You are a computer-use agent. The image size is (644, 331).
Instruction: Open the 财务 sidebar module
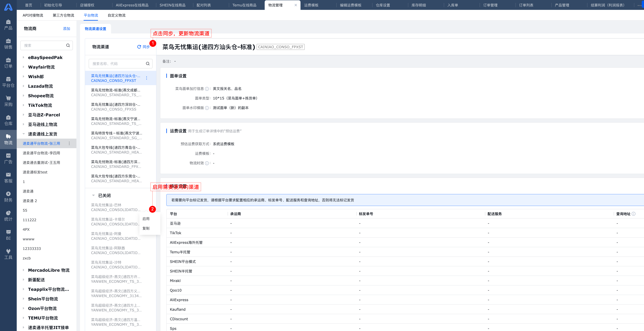point(8,197)
